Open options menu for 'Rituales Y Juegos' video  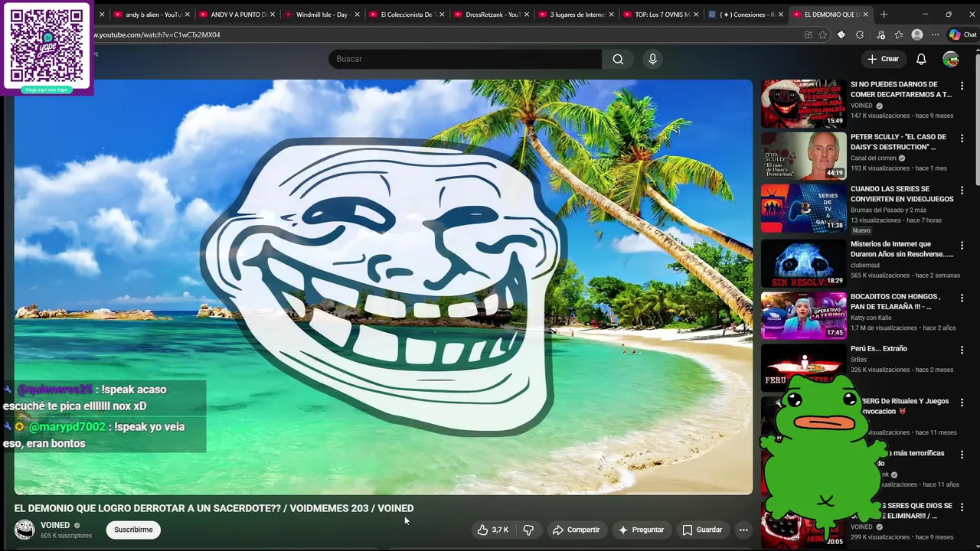(962, 402)
